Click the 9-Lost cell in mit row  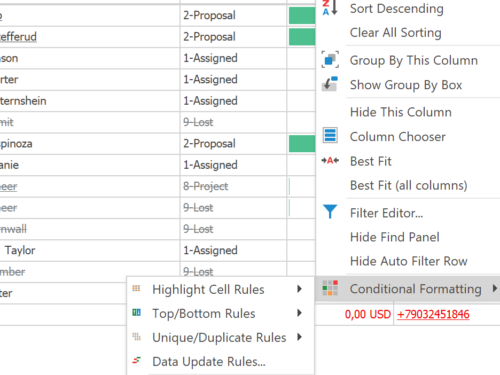[x=233, y=122]
